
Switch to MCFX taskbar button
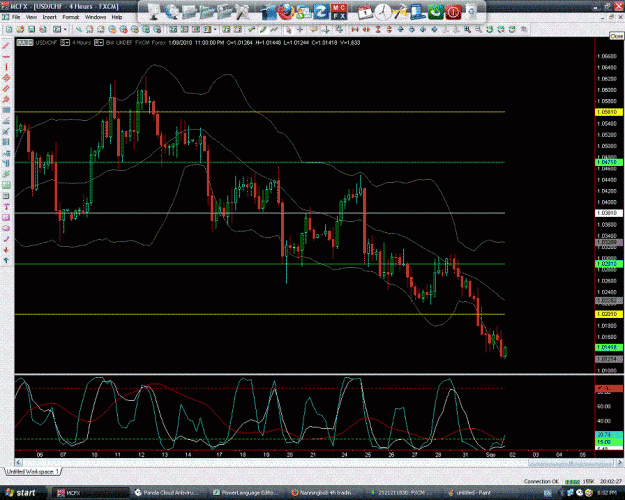click(x=90, y=493)
